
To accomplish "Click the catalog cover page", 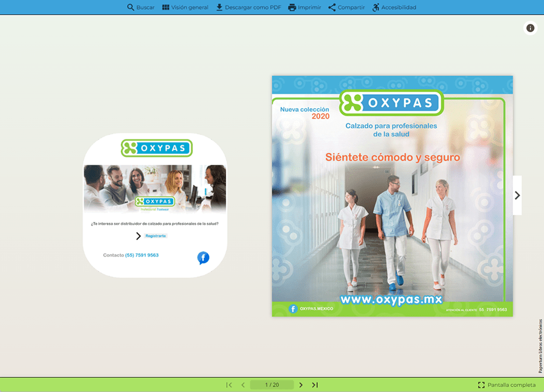I will pyautogui.click(x=393, y=196).
